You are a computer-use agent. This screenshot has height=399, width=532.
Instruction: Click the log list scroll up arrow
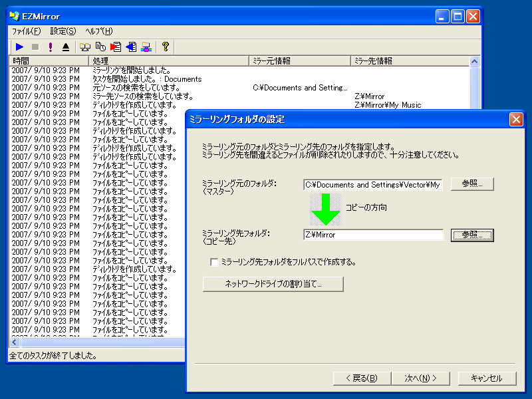[x=474, y=61]
